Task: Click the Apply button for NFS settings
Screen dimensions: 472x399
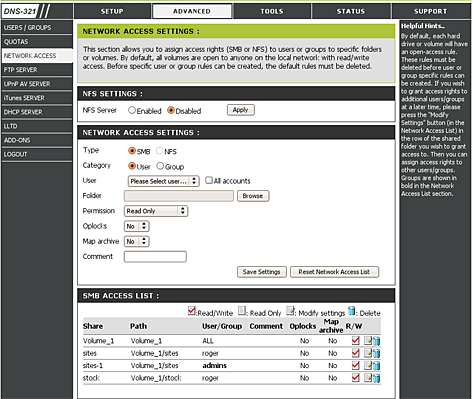Action: coord(241,110)
